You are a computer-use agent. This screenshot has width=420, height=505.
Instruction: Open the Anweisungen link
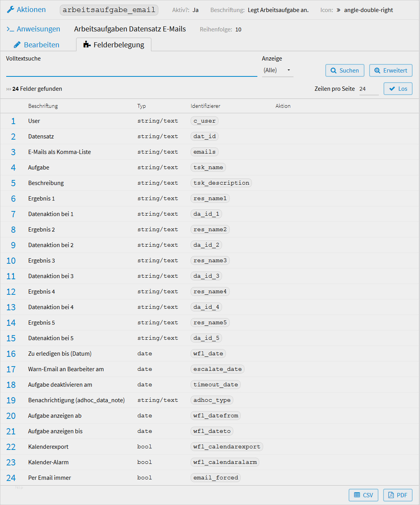tap(38, 29)
